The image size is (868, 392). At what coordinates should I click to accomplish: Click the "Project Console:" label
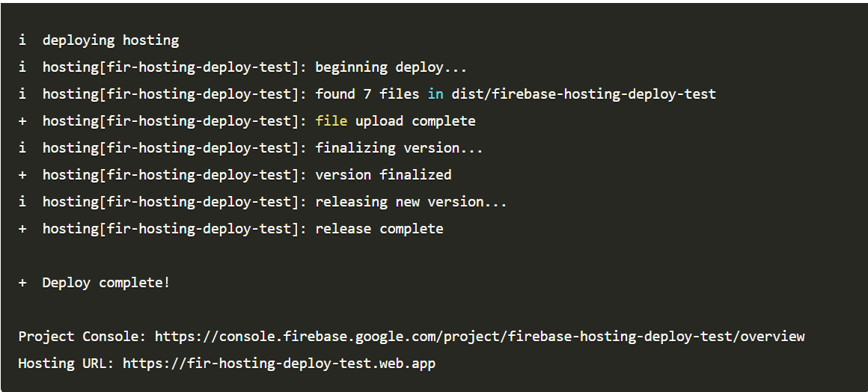pos(82,337)
